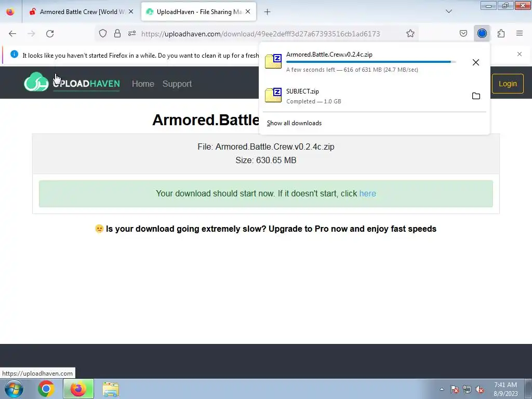Click the Login button
This screenshot has height=399, width=532.
coord(508,84)
